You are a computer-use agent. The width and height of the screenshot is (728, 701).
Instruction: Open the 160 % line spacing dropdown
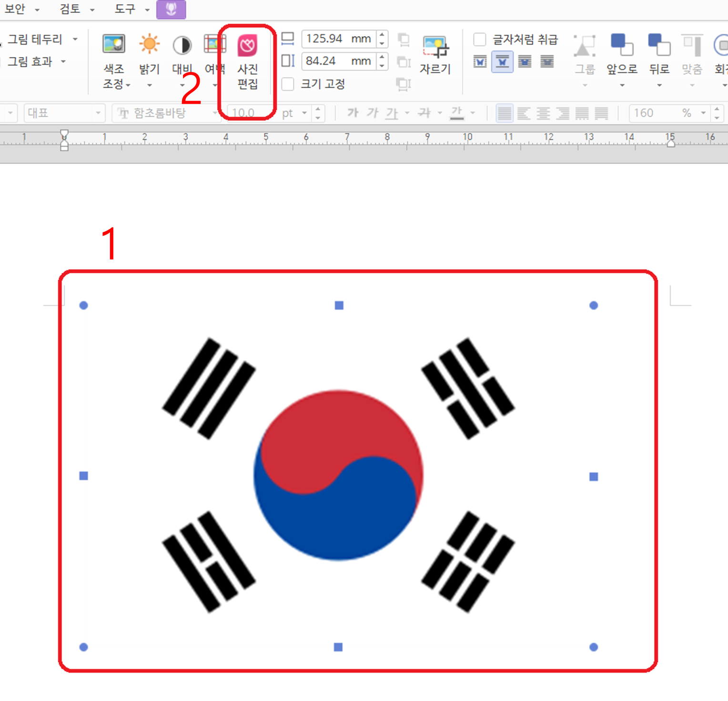703,113
